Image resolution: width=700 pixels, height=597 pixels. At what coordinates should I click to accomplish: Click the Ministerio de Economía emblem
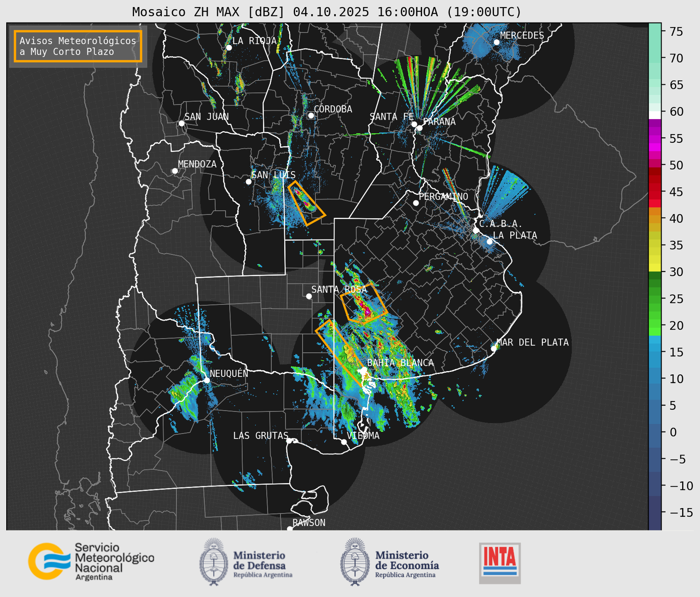tap(355, 562)
